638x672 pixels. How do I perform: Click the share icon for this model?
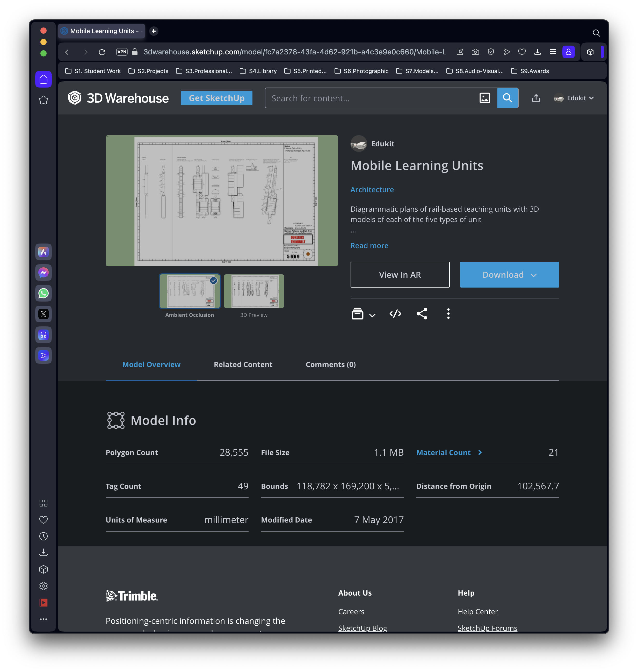[422, 313]
